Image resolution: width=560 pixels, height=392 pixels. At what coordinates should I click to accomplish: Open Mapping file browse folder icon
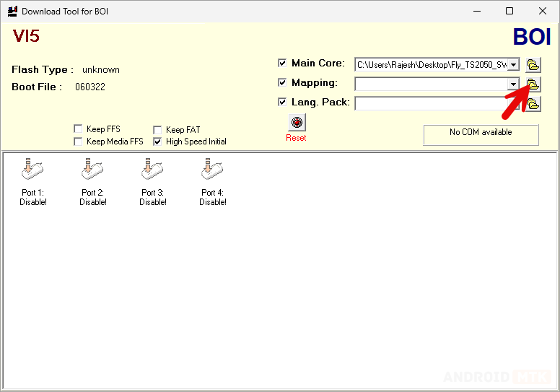point(533,84)
